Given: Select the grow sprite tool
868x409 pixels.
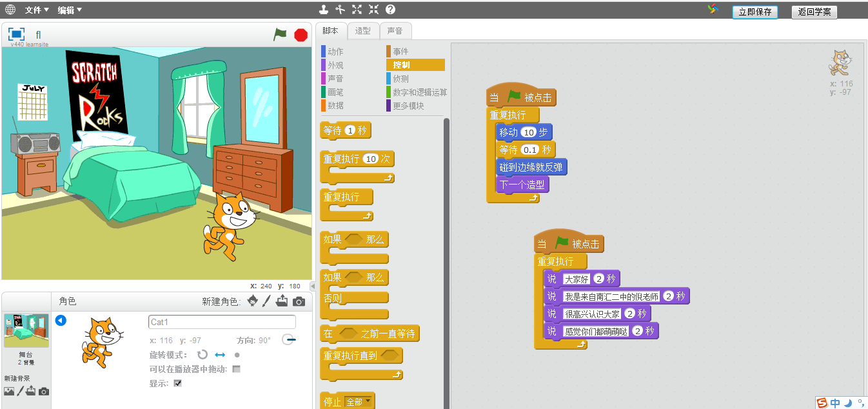Looking at the screenshot, I should (357, 10).
